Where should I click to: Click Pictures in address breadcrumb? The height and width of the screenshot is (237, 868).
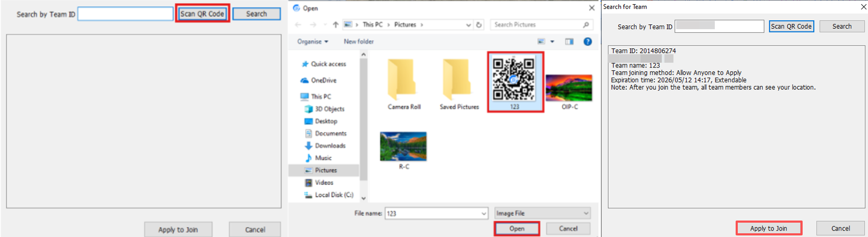(x=405, y=24)
